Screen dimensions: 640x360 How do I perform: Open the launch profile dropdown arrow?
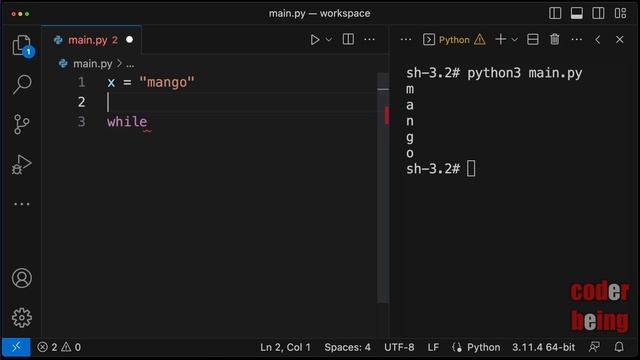514,40
